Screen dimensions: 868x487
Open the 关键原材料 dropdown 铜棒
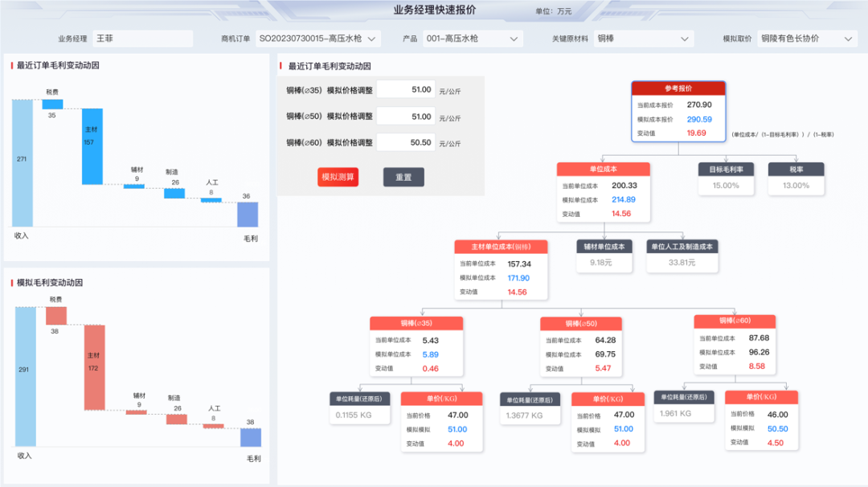pos(643,39)
